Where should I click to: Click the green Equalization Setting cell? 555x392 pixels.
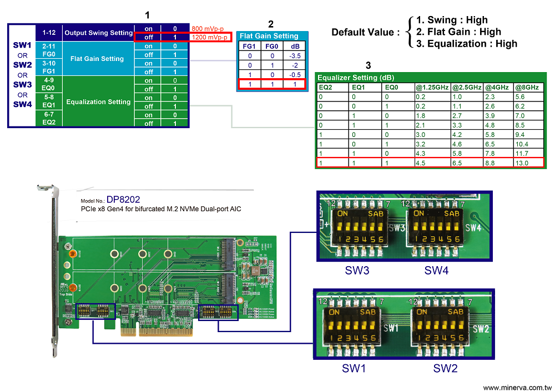click(x=98, y=102)
